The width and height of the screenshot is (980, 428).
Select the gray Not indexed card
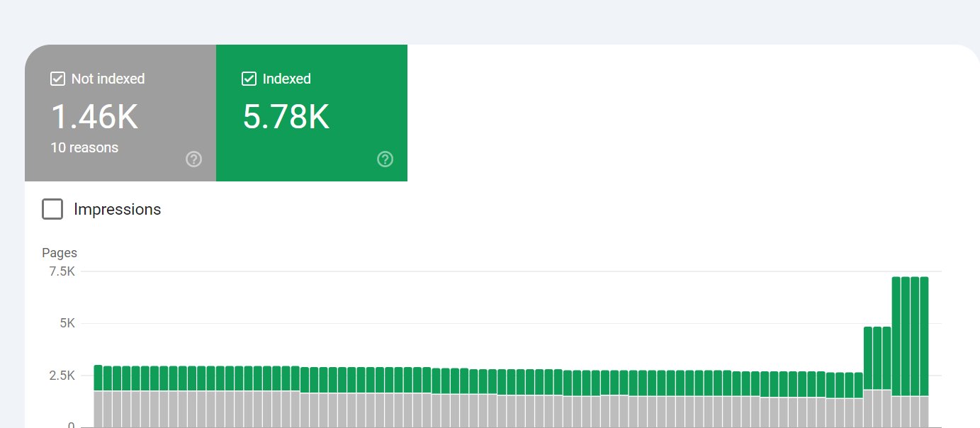point(120,113)
